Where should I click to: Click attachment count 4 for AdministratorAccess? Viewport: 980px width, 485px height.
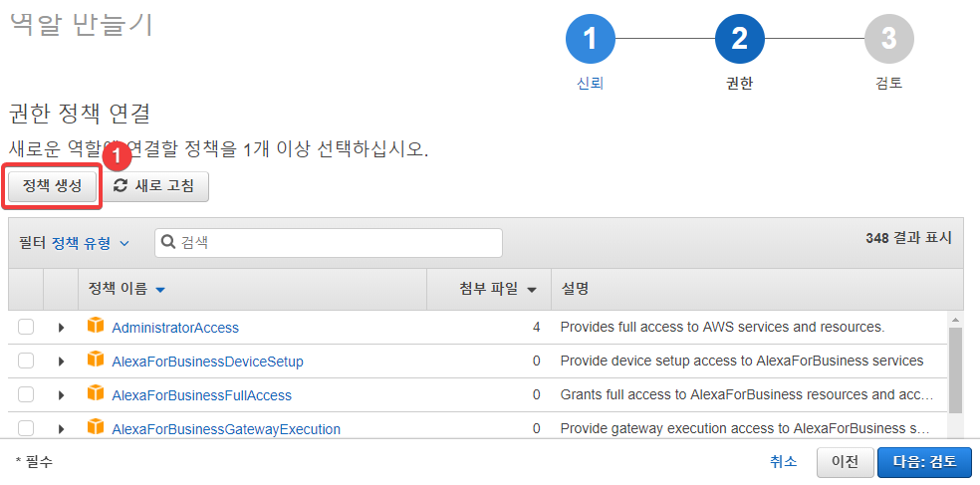click(536, 328)
